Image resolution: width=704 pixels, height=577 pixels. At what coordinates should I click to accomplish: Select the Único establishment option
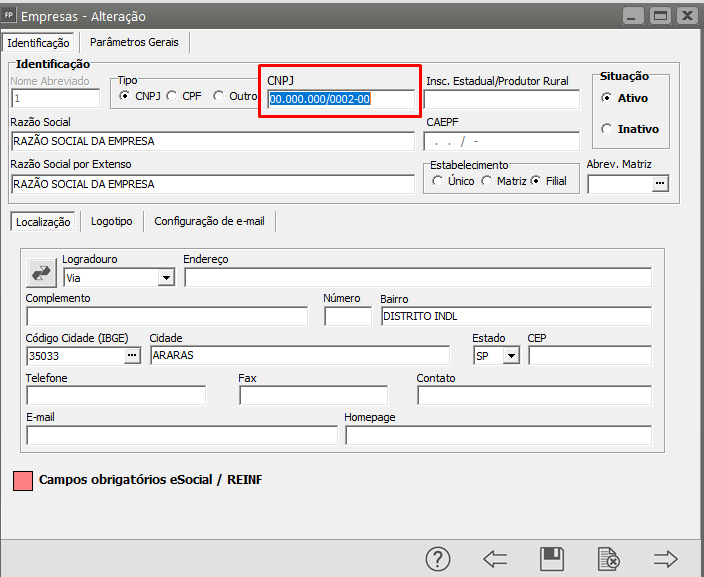(438, 181)
